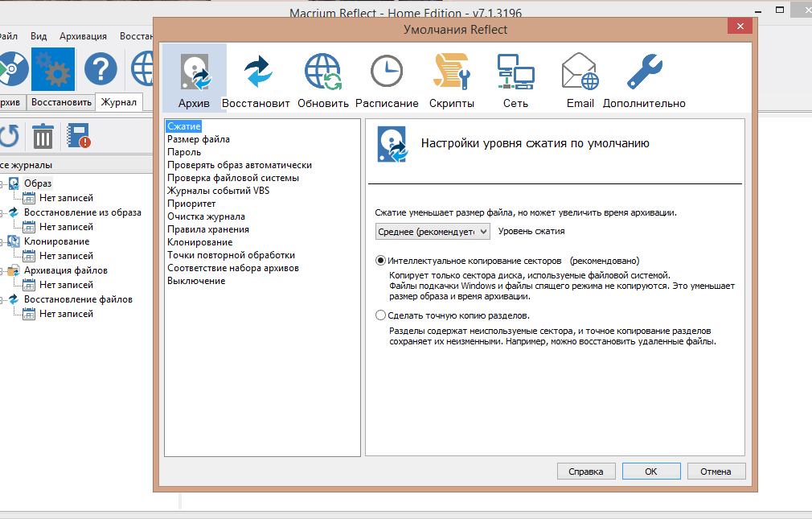
Task: Open the Файл menu
Action: (8, 36)
